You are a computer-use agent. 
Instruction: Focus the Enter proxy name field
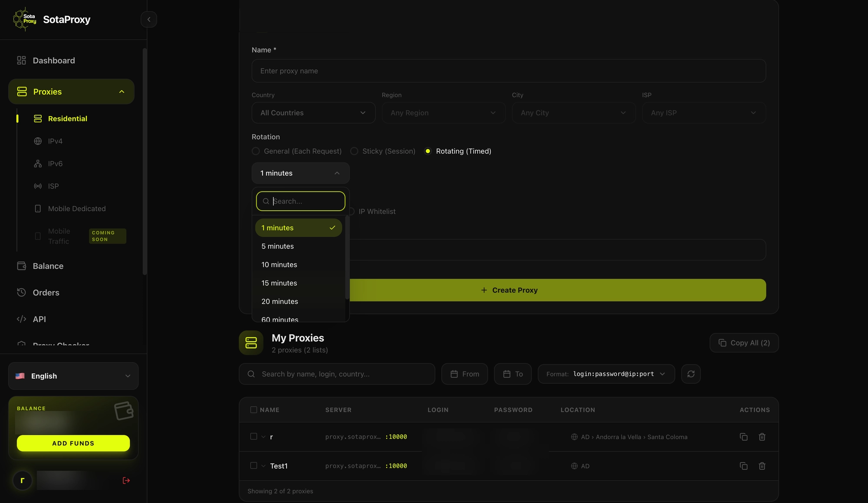click(509, 71)
